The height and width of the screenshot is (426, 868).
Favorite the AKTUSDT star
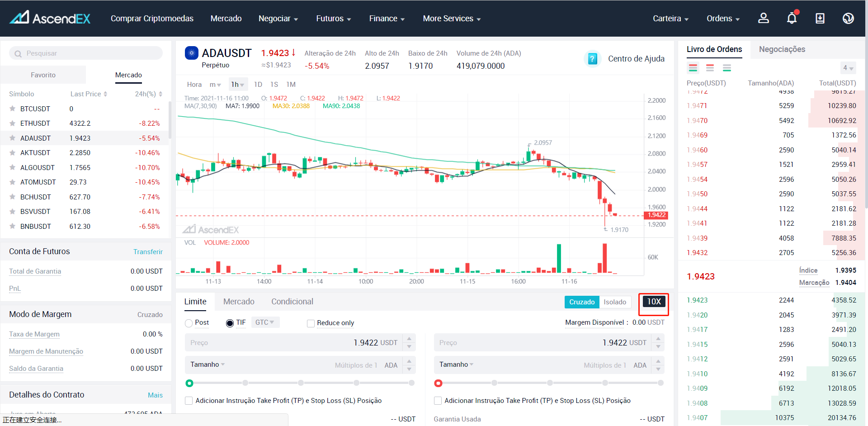13,152
